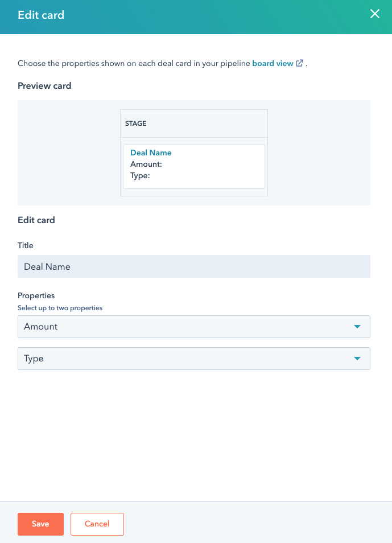
Task: Save the card configuration
Action: click(40, 524)
